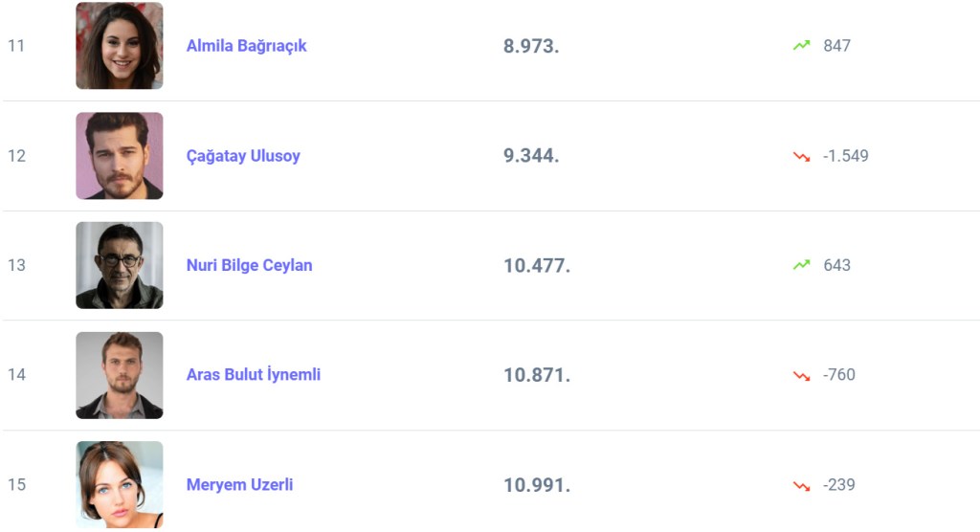This screenshot has height=532, width=980.
Task: Click Nuri Bilge Ceylan's portrait thumbnail
Action: tap(120, 265)
